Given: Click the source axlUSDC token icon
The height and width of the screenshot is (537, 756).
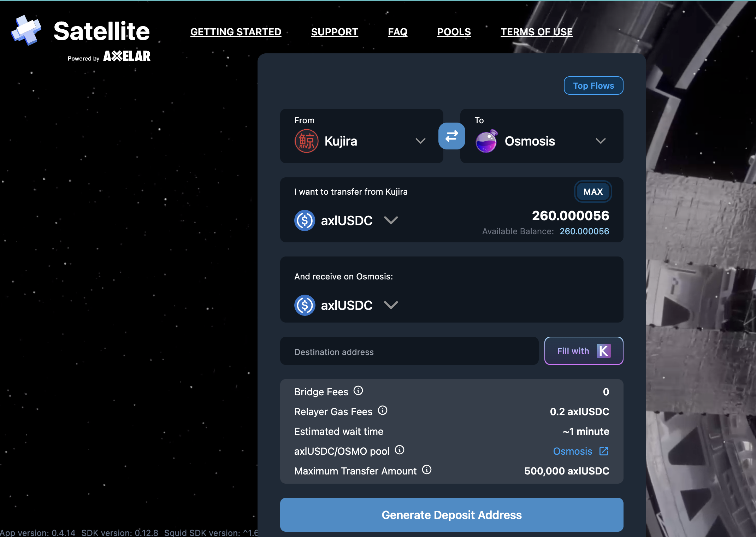Looking at the screenshot, I should pyautogui.click(x=305, y=220).
